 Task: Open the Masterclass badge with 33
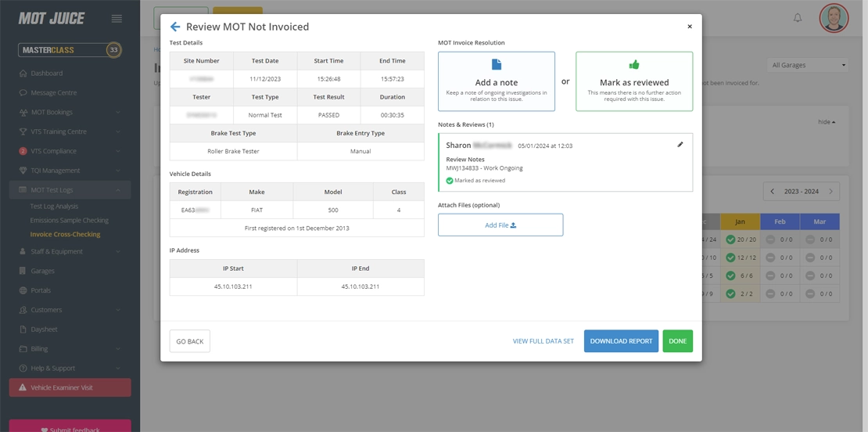click(x=70, y=50)
